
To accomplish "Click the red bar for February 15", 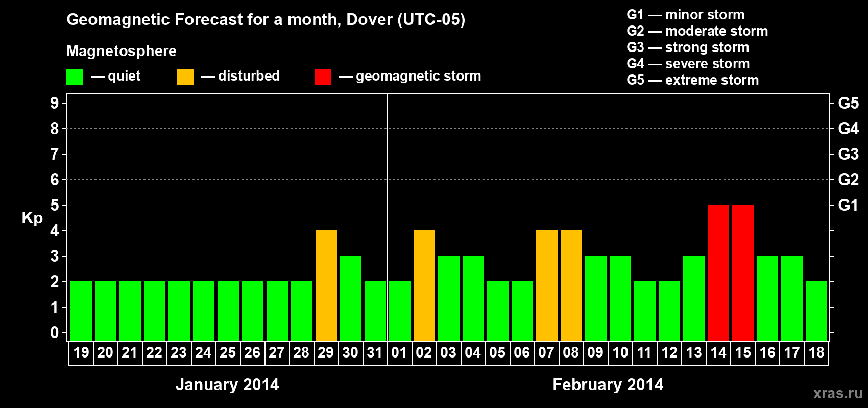I will (x=743, y=273).
